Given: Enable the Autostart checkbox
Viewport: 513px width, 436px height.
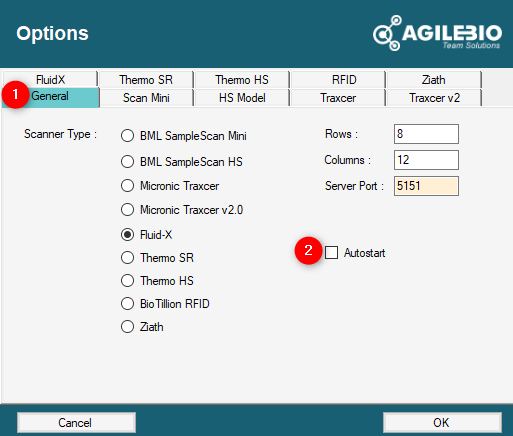Looking at the screenshot, I should tap(332, 253).
